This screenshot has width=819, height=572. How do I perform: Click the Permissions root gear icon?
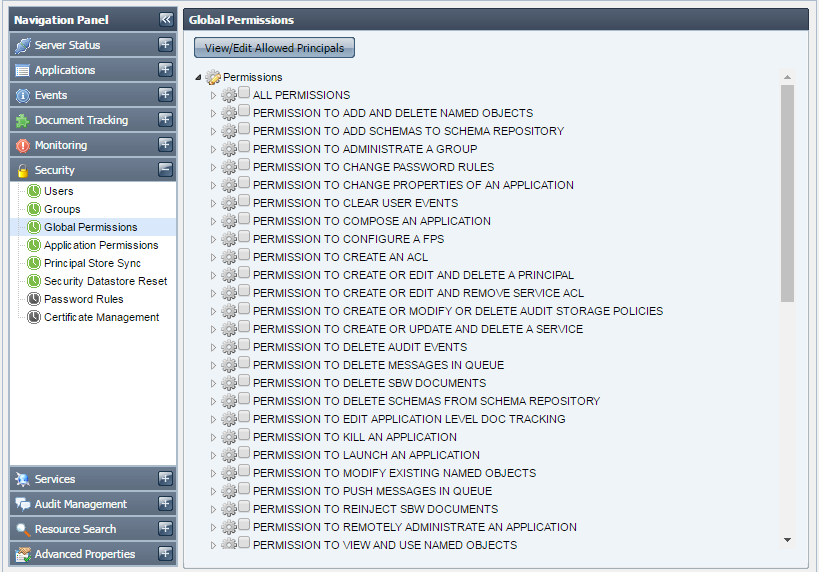(213, 77)
